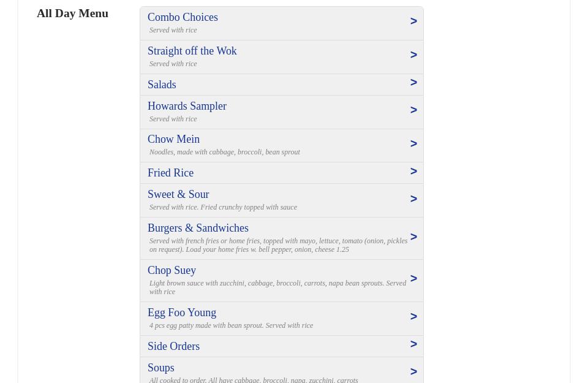
Task: Open the Fried Rice category title
Action: tap(170, 173)
